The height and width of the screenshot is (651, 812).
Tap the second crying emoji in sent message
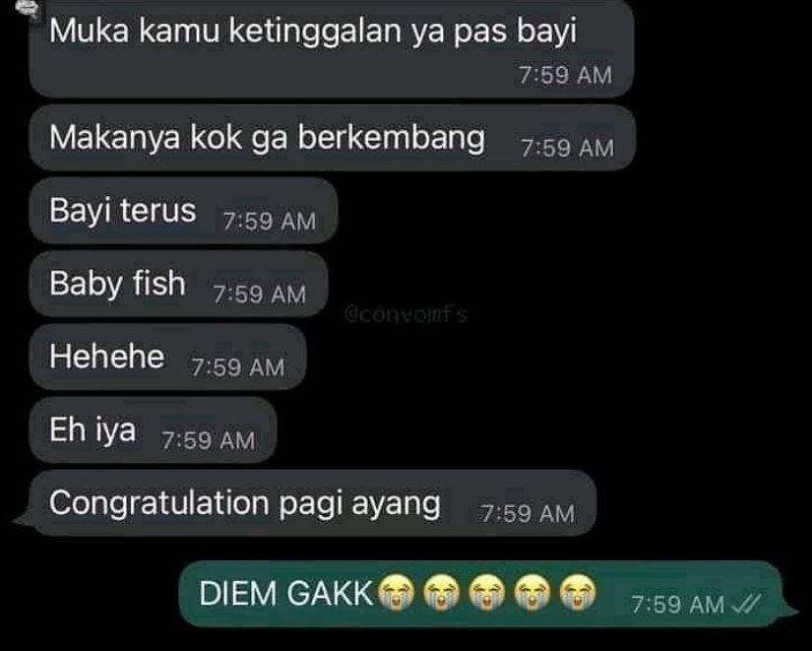click(x=441, y=592)
